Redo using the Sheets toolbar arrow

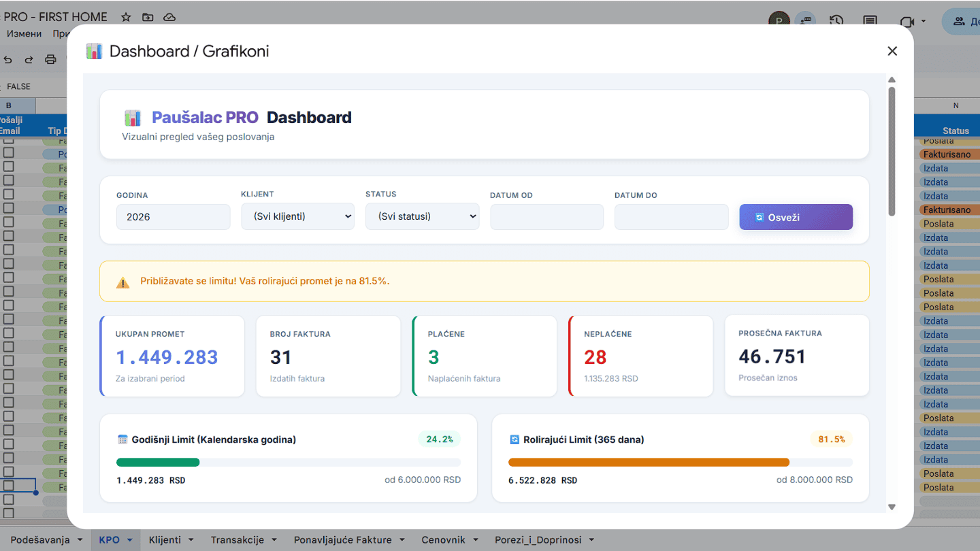click(29, 59)
